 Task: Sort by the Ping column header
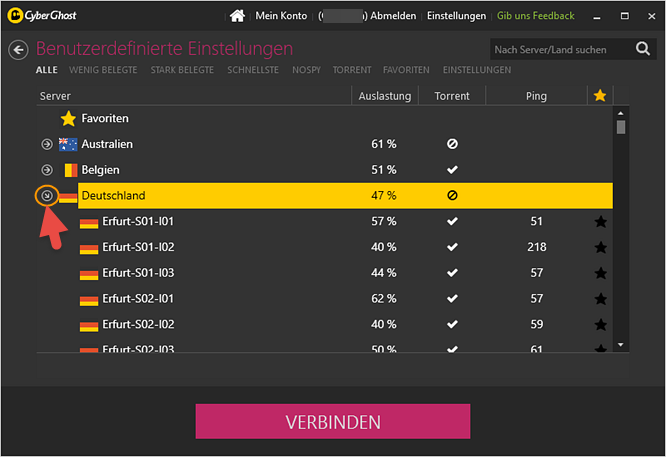click(x=536, y=96)
